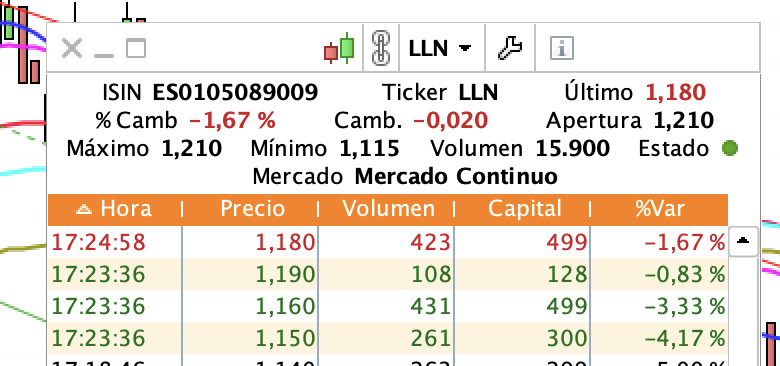Image resolution: width=780 pixels, height=366 pixels.
Task: Click capital 128 in trade table
Action: coord(568,274)
